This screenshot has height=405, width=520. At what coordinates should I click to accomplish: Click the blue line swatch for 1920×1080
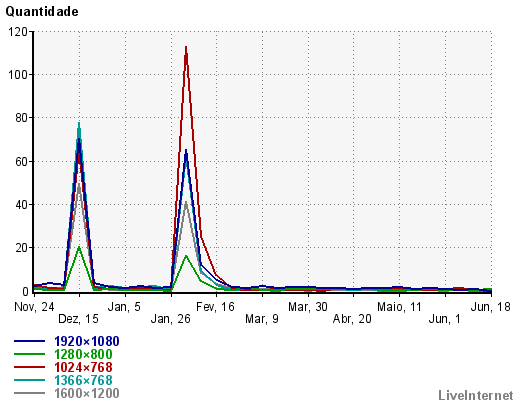click(29, 341)
